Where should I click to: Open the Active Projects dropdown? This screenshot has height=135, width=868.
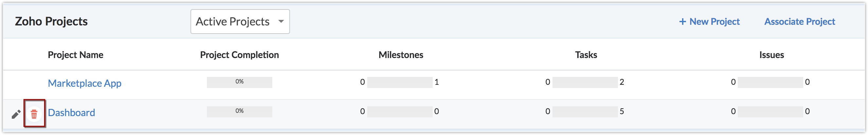[x=240, y=22]
